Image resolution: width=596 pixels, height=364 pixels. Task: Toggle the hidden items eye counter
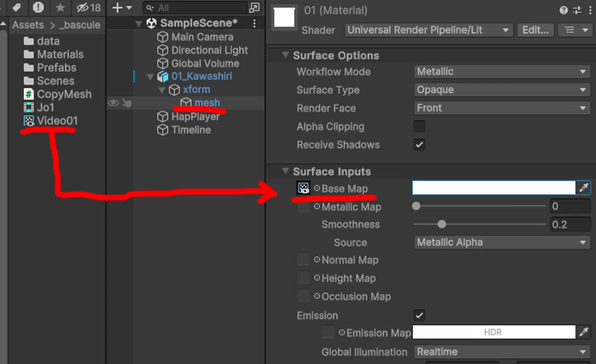click(x=88, y=7)
